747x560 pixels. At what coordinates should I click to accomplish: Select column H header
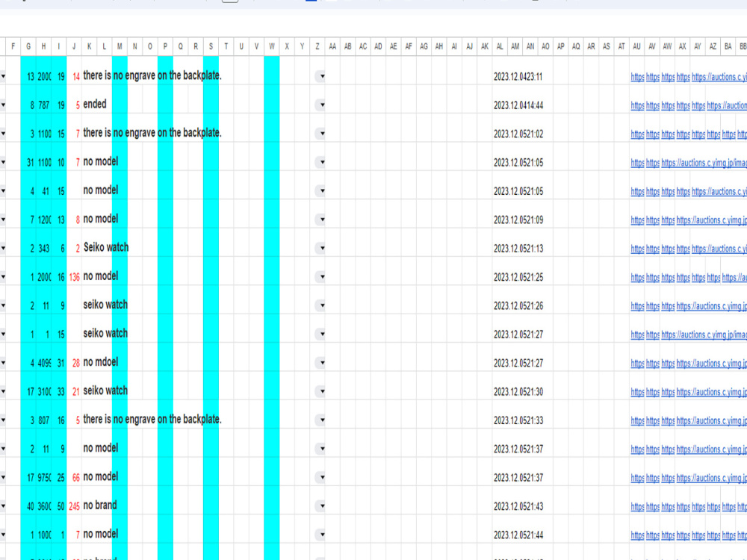pos(43,46)
